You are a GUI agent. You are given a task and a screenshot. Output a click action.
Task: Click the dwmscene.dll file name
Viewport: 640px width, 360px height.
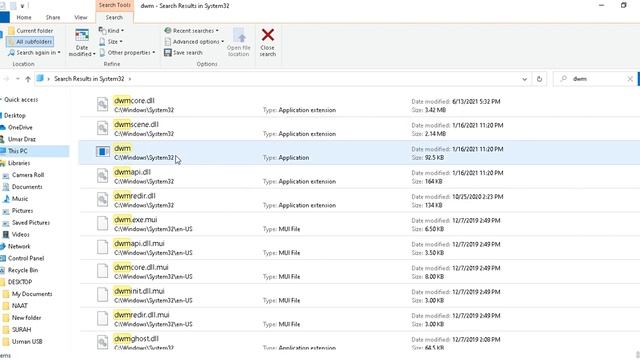tap(136, 124)
